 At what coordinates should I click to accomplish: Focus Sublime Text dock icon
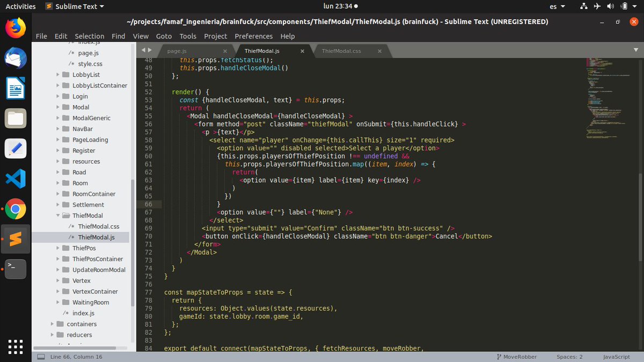pos(16,239)
